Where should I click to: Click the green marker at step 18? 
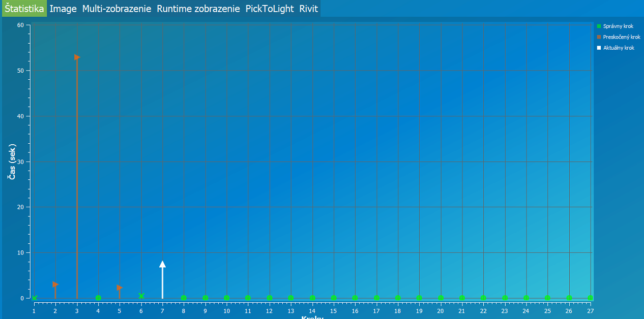pos(398,298)
